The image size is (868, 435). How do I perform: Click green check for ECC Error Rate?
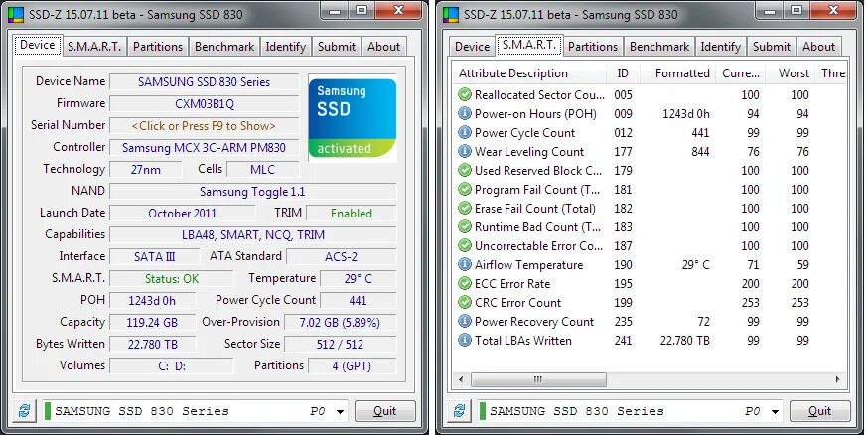pos(465,283)
